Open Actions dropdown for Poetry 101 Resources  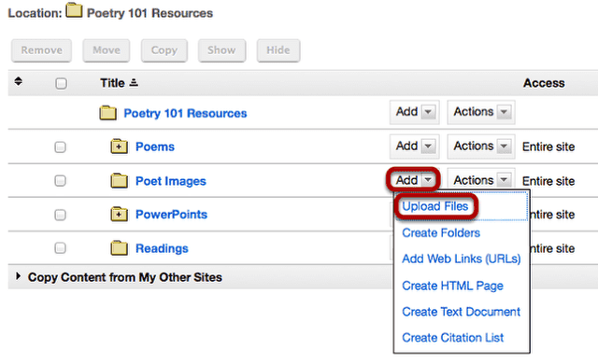(x=481, y=112)
